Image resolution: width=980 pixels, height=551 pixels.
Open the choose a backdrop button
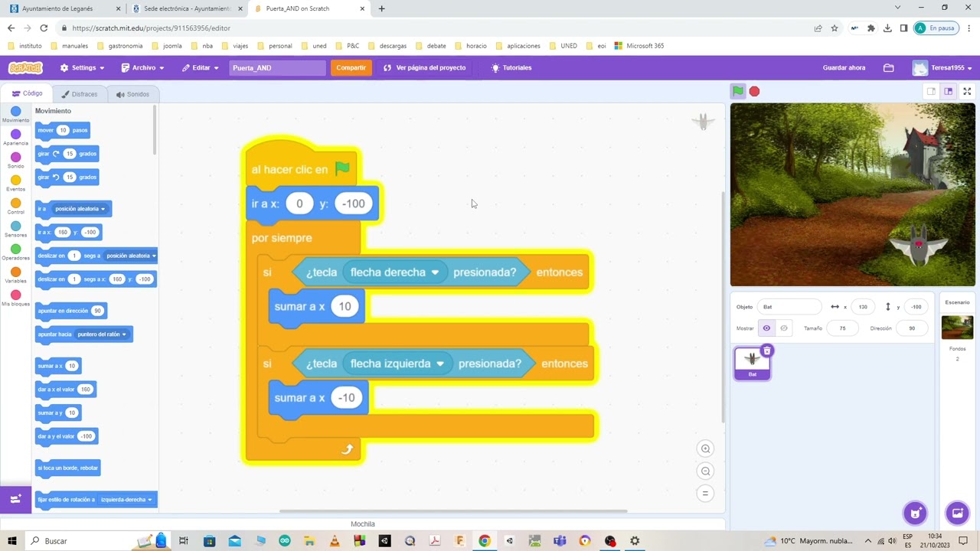(x=957, y=513)
